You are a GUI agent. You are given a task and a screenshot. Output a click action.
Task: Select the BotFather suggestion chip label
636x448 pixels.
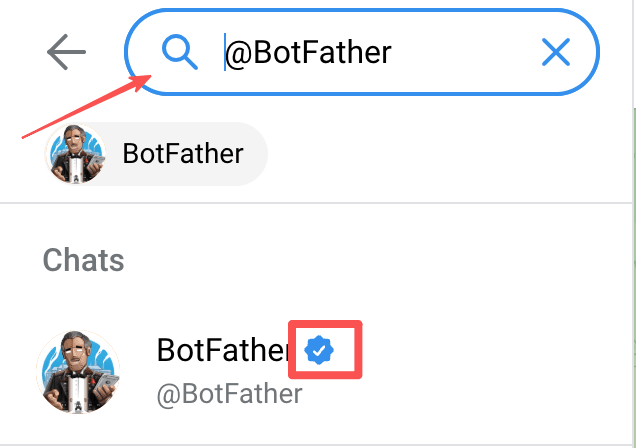tap(182, 154)
